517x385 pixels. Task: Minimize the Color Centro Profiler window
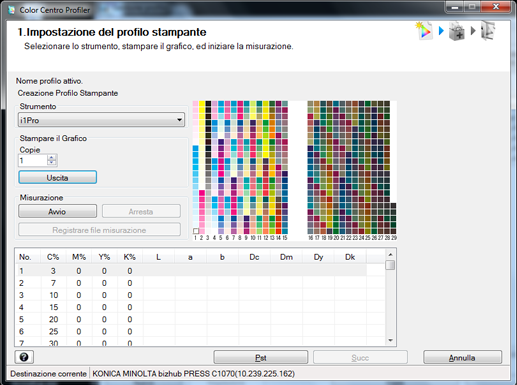(456, 7)
